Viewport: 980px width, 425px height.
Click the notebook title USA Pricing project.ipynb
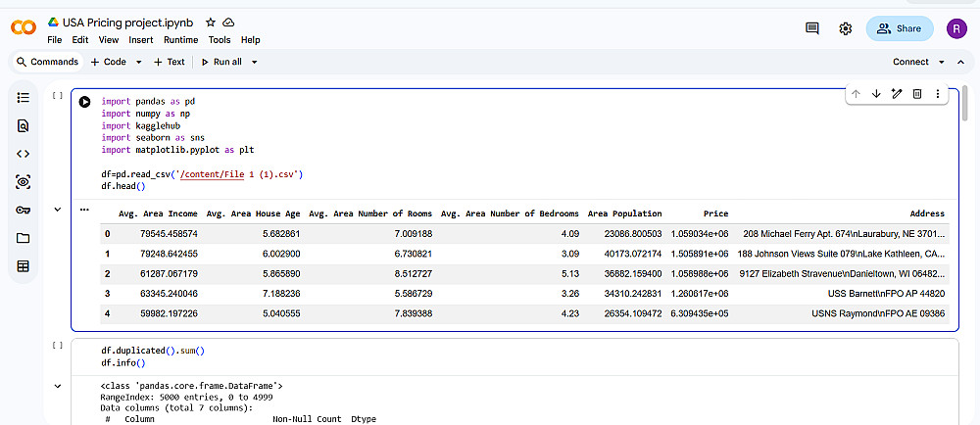click(x=127, y=23)
